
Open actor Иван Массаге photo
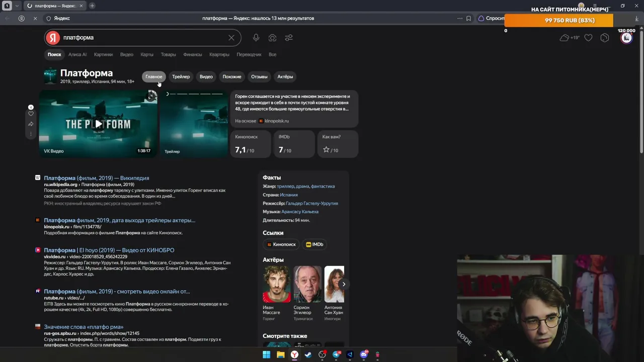tap(277, 284)
